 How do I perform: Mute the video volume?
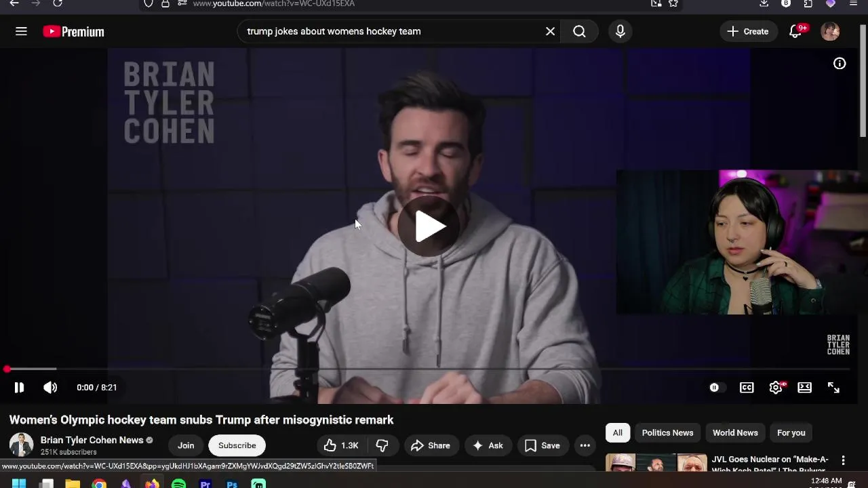point(50,388)
